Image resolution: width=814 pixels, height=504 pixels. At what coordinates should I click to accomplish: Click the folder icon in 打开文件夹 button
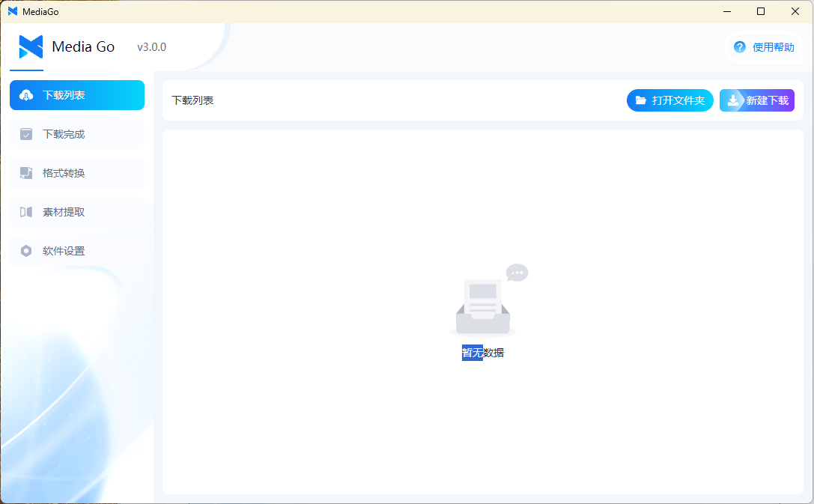(x=641, y=100)
